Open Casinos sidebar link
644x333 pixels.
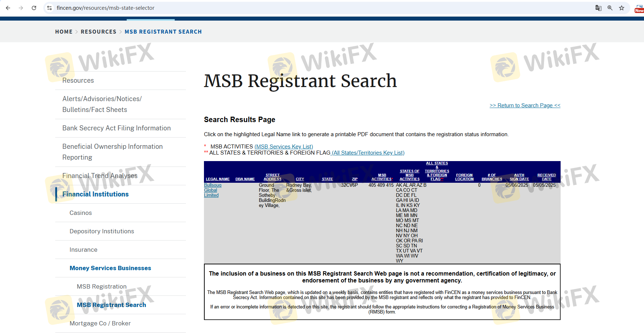pos(81,213)
